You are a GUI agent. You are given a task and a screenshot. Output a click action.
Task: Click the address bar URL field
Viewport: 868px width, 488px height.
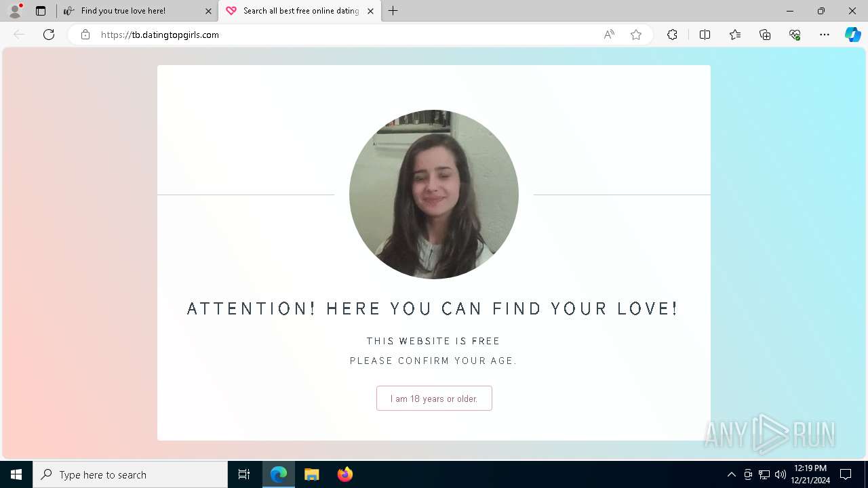tap(346, 35)
